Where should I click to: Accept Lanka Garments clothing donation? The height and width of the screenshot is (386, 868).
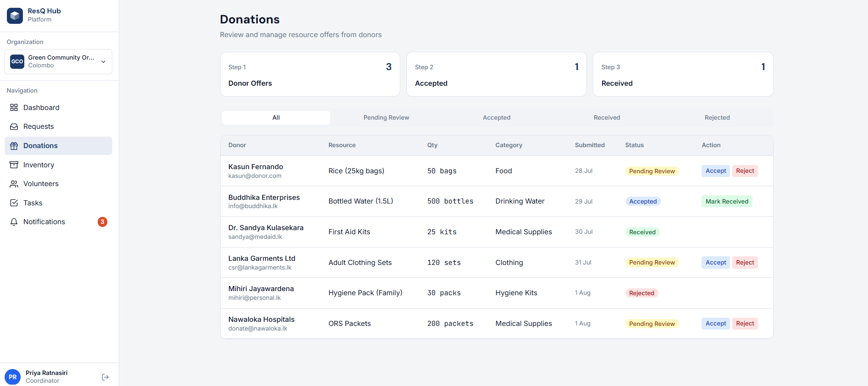716,263
